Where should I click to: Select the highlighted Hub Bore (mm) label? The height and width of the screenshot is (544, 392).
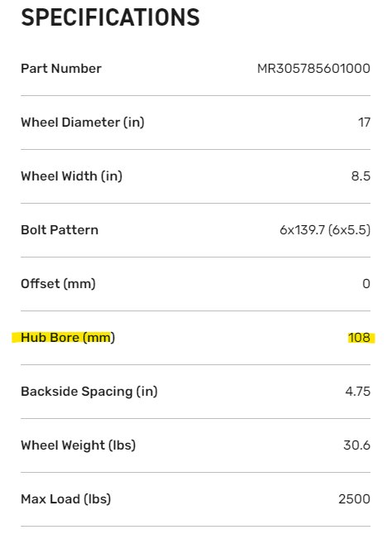pos(68,338)
